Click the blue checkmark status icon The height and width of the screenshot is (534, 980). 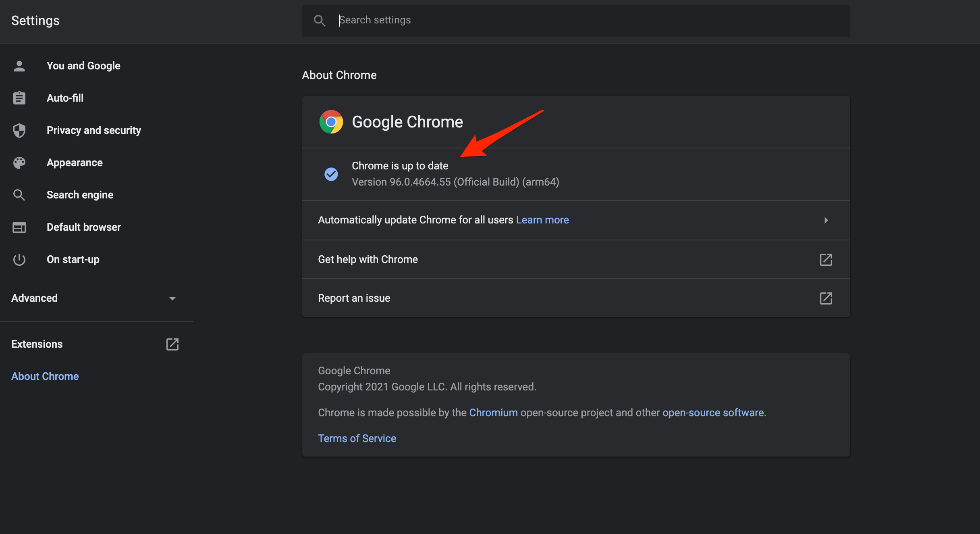point(330,173)
